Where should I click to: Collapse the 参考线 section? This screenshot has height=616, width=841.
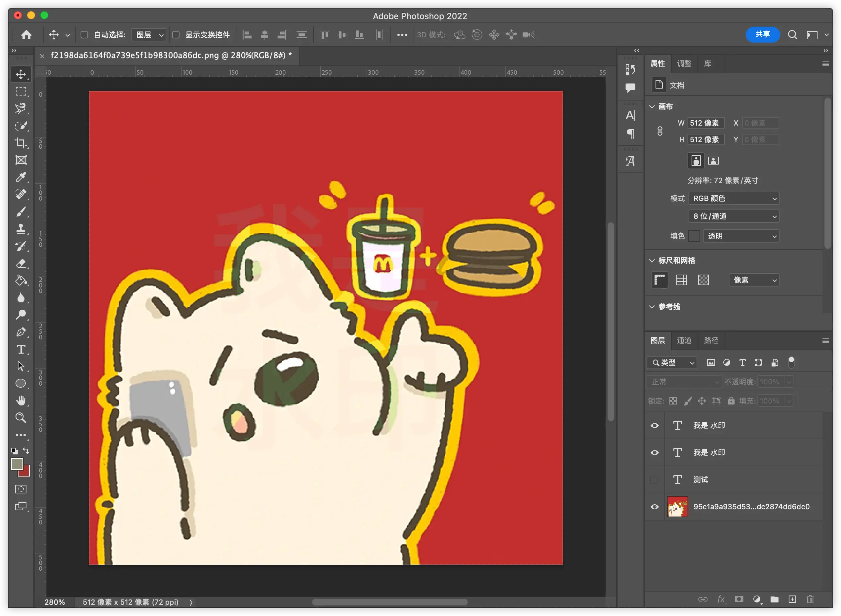pyautogui.click(x=652, y=307)
